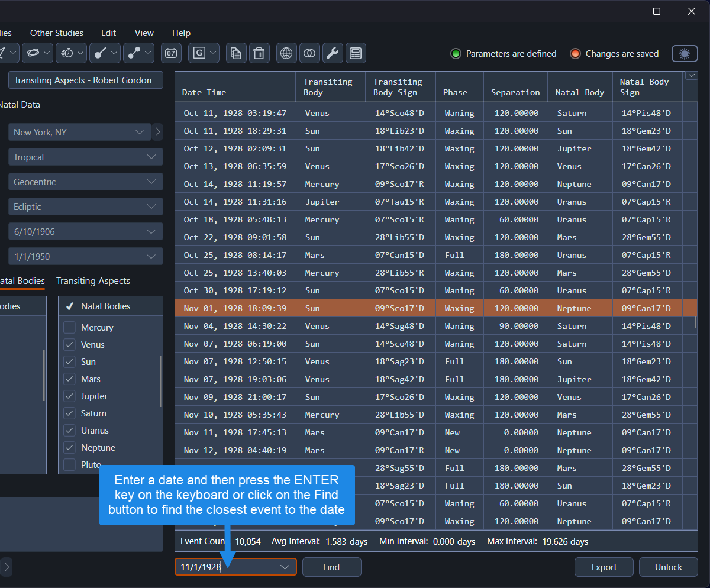The width and height of the screenshot is (710, 588).
Task: Toggle the brightness sun icon top right
Action: pos(685,53)
